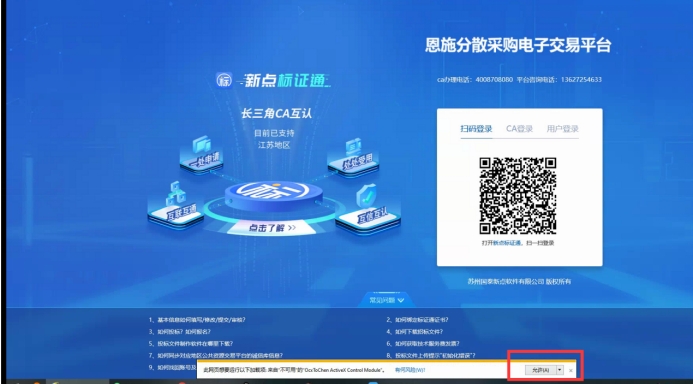This screenshot has width=693, height=384.
Task: Click the 平台咨询电话 13627254633 text
Action: coord(559,80)
